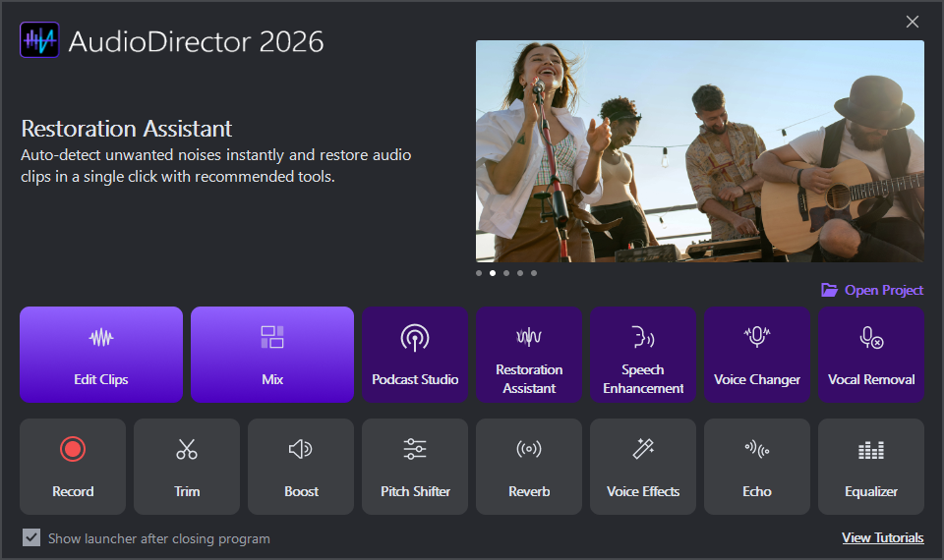
Task: Click the Record button
Action: point(73,467)
